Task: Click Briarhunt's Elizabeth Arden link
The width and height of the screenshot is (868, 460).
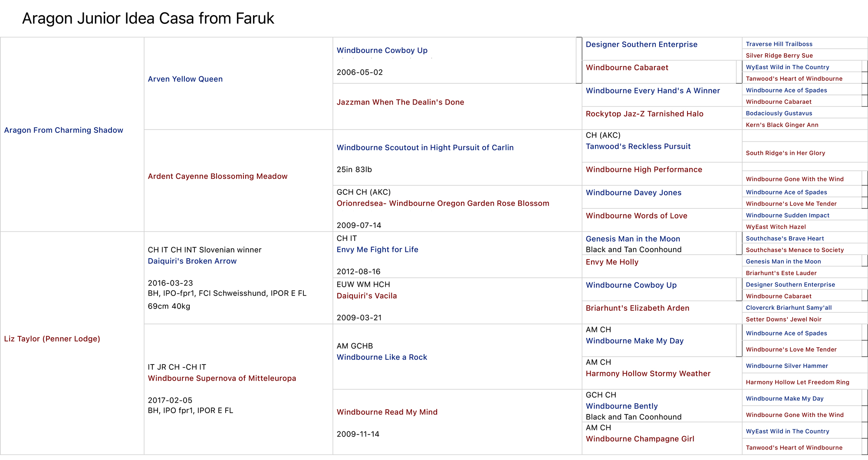Action: (637, 308)
